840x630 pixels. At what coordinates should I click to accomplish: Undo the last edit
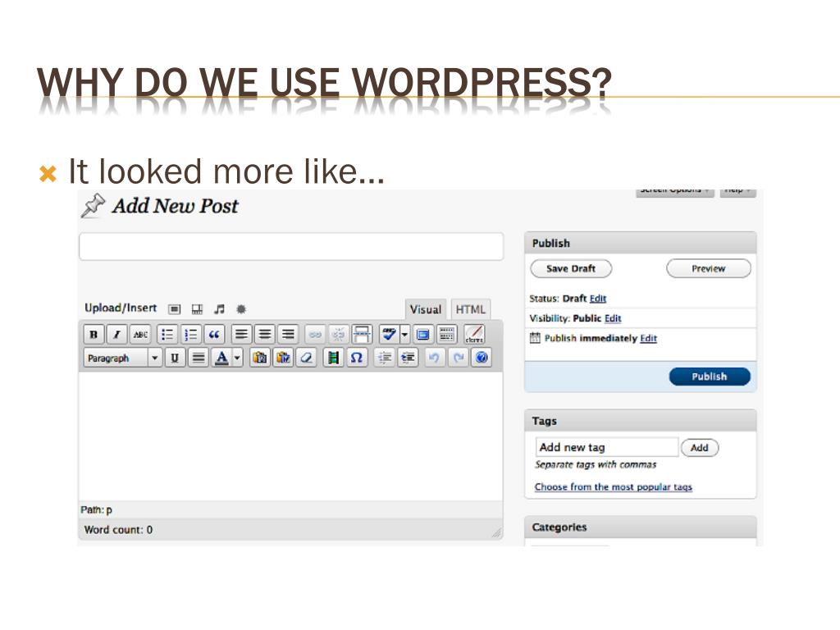[x=435, y=358]
